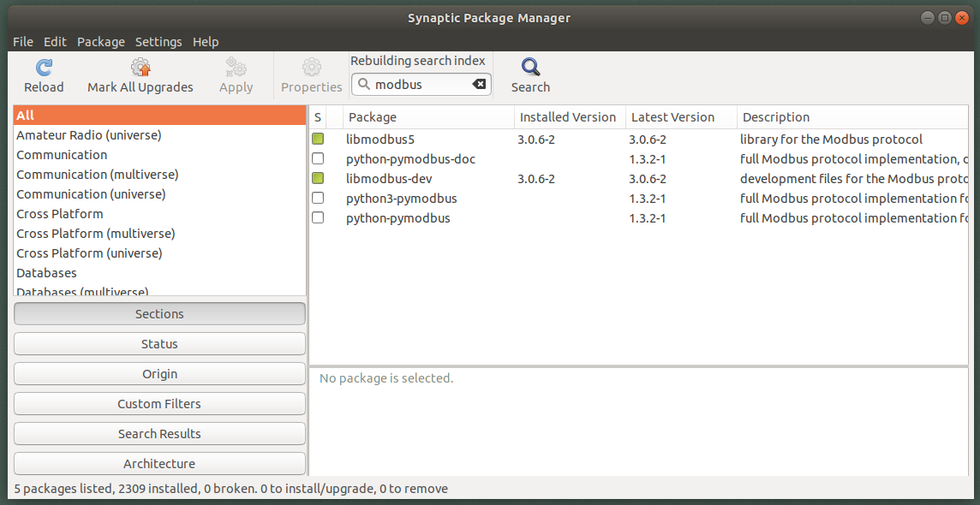Select Communication (multiverse) section
This screenshot has height=505, width=980.
(x=160, y=174)
